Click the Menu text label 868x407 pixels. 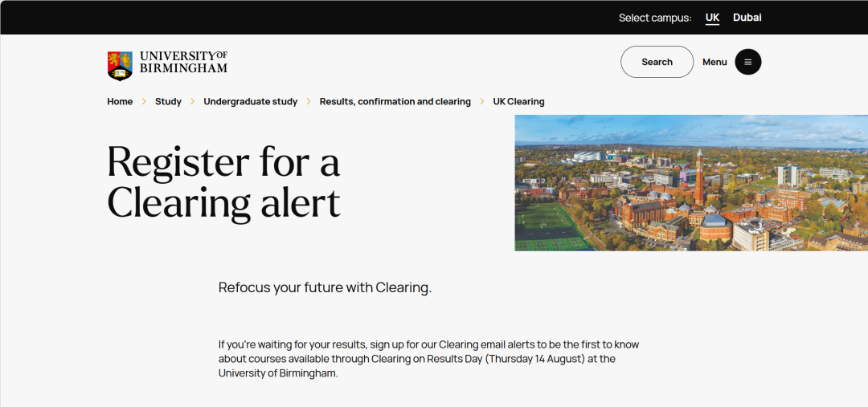[x=714, y=62]
